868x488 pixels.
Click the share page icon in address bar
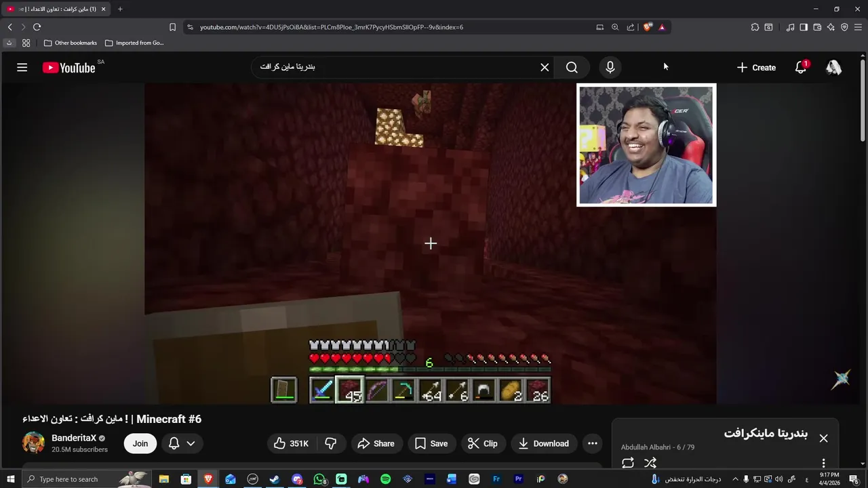pos(631,27)
